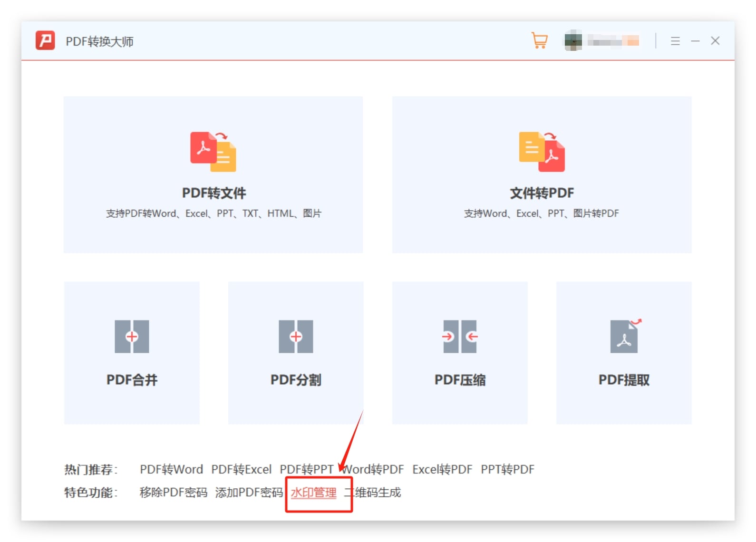This screenshot has width=756, height=542.
Task: Minimize the PDF转换大师 window
Action: point(695,41)
